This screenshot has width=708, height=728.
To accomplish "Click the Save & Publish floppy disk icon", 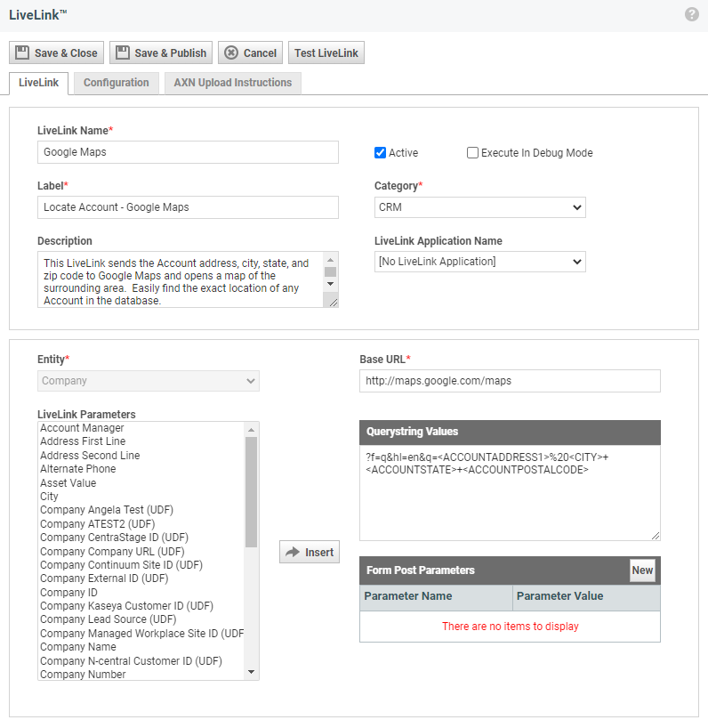I will point(123,53).
